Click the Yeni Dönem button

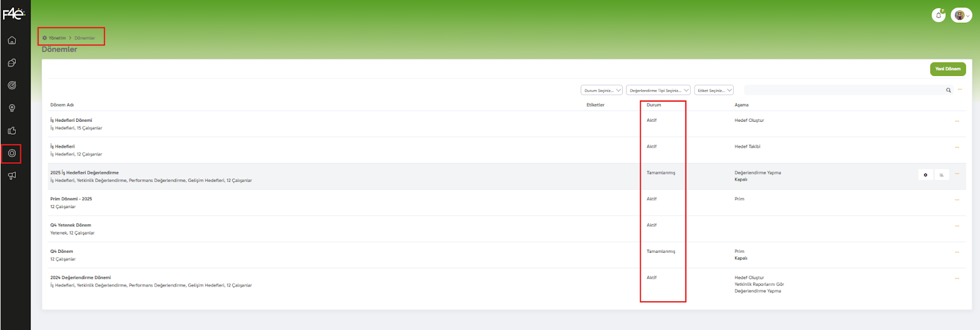click(x=948, y=69)
